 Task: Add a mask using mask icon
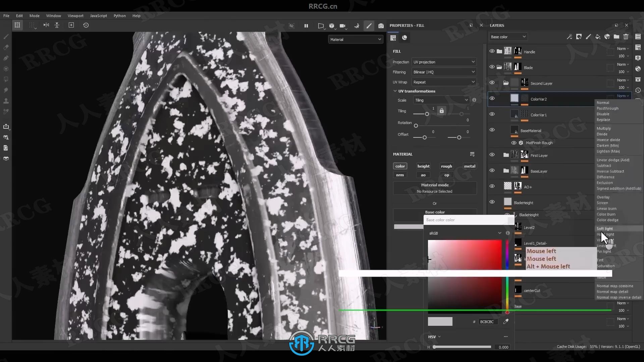(579, 37)
